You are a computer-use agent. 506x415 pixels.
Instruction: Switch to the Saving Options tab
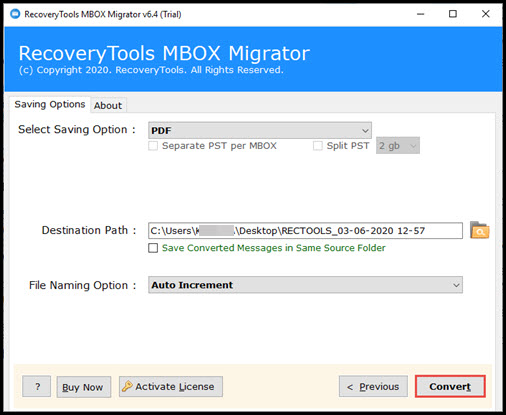point(50,104)
